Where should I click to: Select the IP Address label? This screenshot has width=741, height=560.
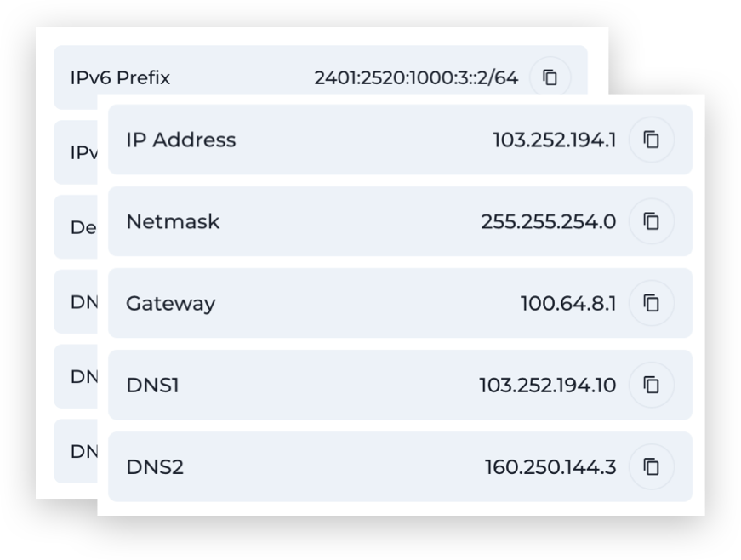(180, 140)
